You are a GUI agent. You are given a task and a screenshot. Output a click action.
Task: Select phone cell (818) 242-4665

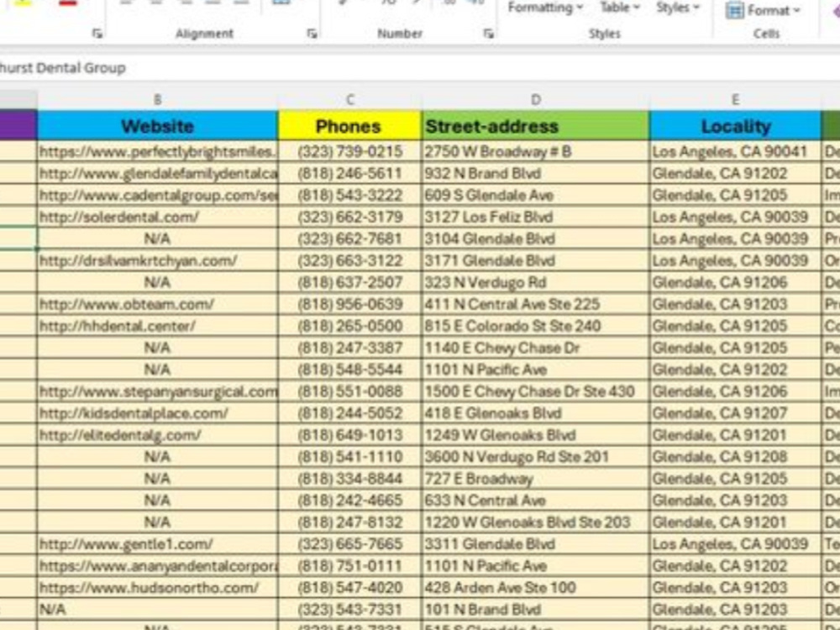tap(349, 501)
